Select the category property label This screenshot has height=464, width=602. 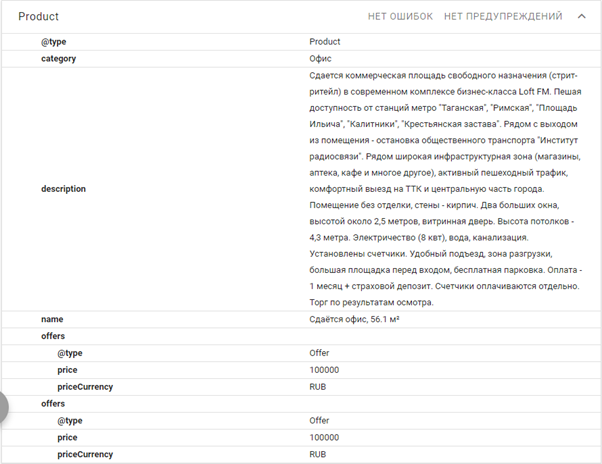[59, 59]
